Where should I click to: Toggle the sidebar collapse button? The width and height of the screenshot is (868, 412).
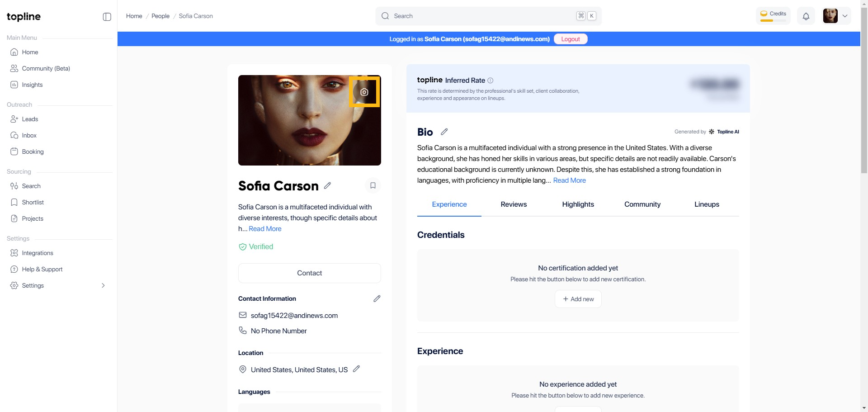(x=107, y=17)
